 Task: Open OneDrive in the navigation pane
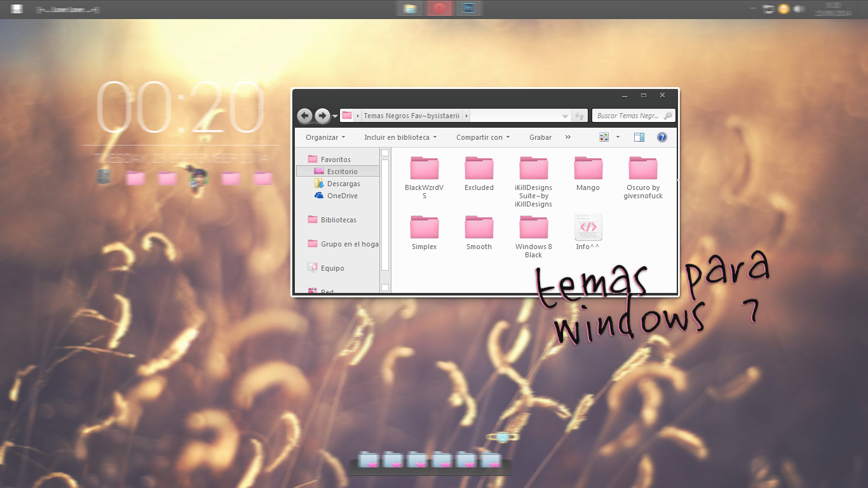[336, 196]
